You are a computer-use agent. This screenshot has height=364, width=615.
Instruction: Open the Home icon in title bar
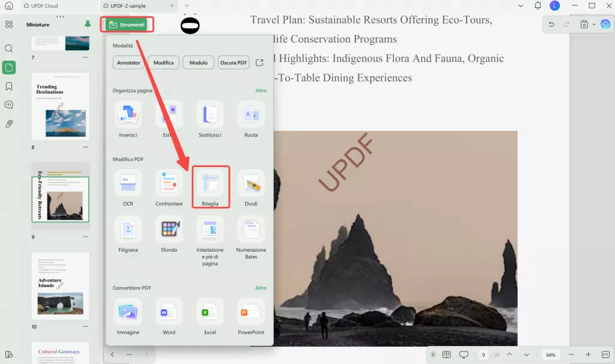coord(8,6)
